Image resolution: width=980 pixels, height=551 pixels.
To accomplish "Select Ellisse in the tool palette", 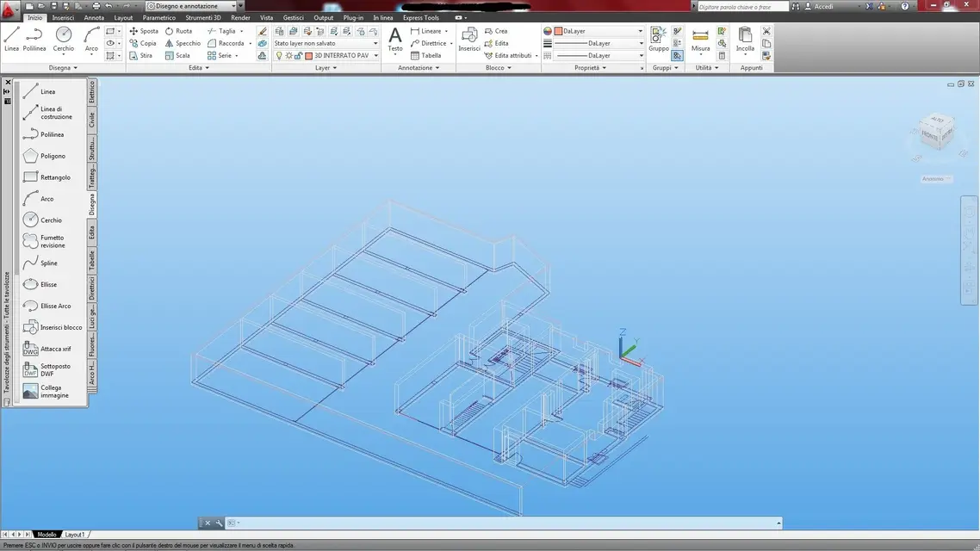I will pyautogui.click(x=40, y=284).
